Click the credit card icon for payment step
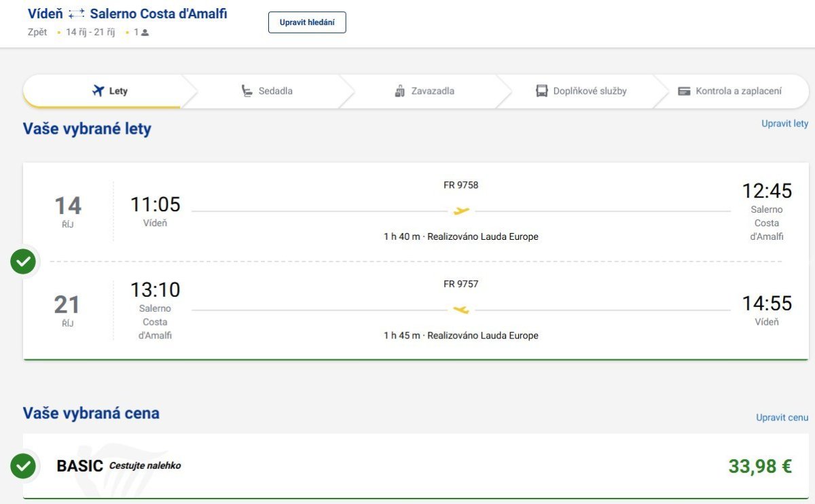Screen dimensions: 815x504 (684, 91)
